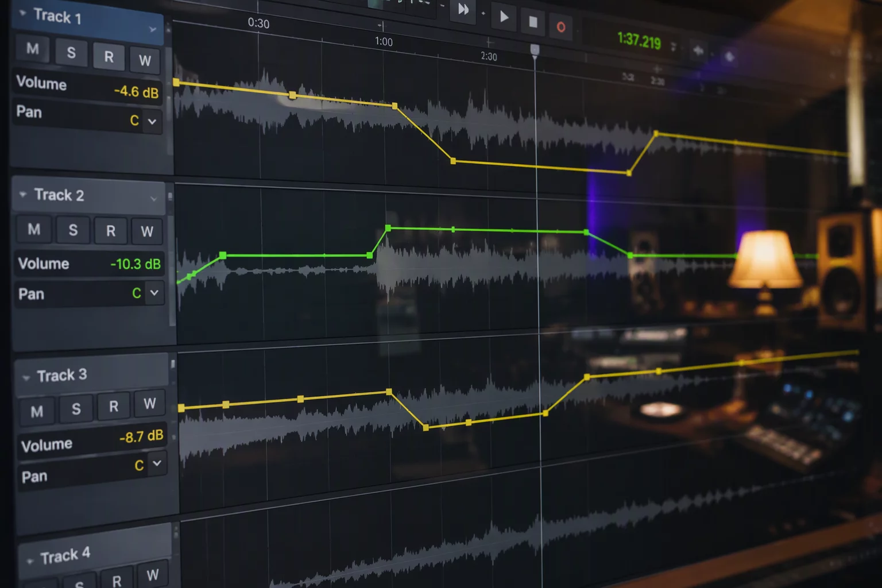
Task: Select Track 3 volume value -8.7 dB
Action: (141, 436)
